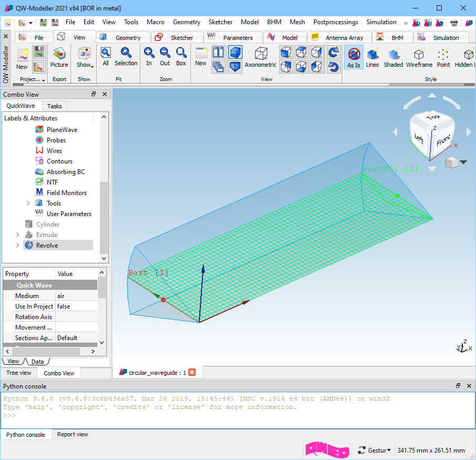Click the rotate view clockwise icon
This screenshot has width=476, height=460.
(x=333, y=52)
